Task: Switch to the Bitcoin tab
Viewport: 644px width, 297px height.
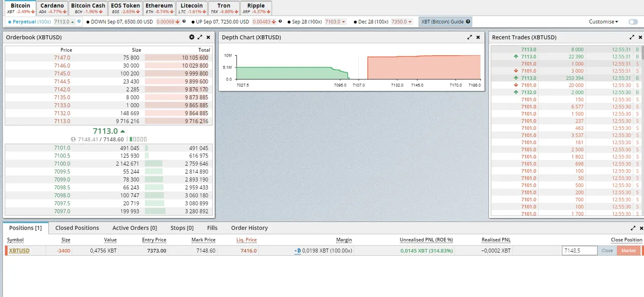Action: pyautogui.click(x=20, y=8)
